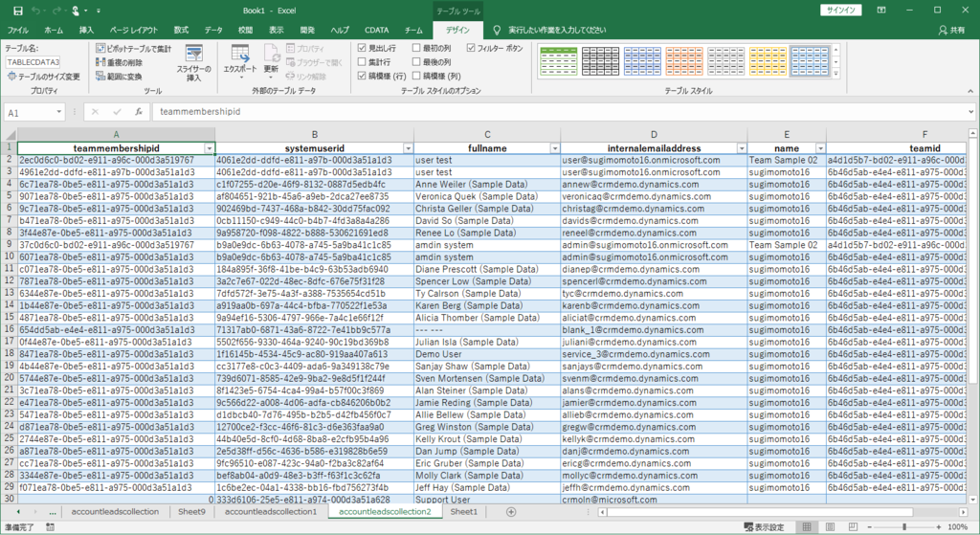The width and height of the screenshot is (980, 535).
Task: Select the orange table style thumbnail
Action: coord(684,61)
